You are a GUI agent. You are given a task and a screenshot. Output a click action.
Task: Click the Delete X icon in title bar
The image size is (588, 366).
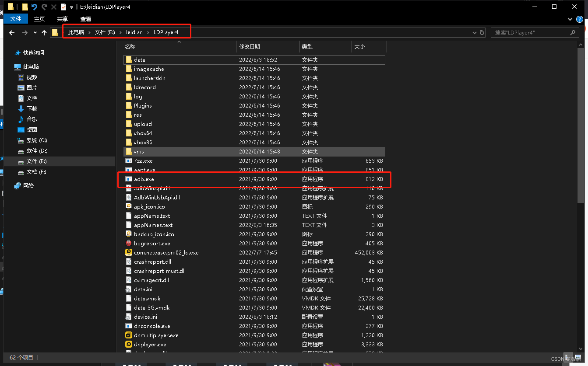point(54,7)
